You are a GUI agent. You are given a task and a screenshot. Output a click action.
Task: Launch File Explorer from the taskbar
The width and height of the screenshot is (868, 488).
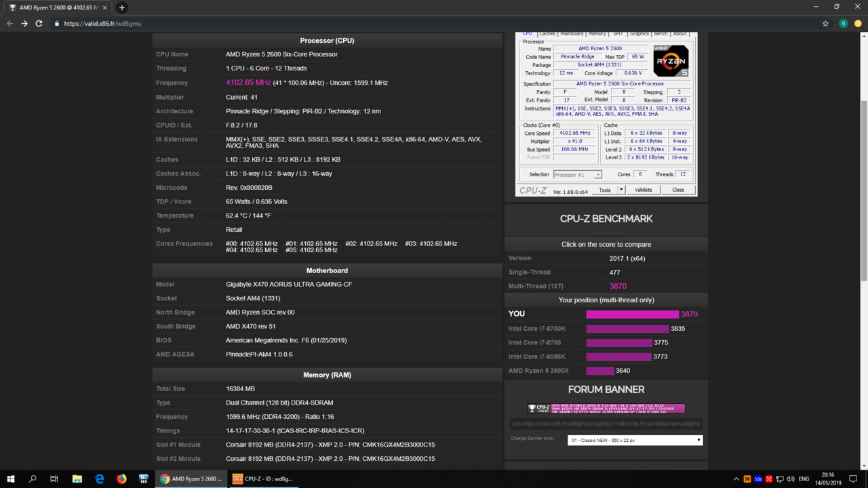point(77,479)
